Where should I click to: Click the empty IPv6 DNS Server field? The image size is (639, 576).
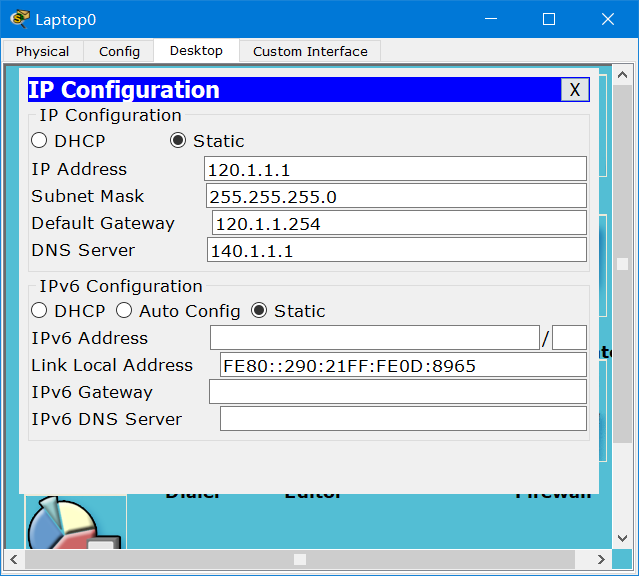pyautogui.click(x=403, y=419)
